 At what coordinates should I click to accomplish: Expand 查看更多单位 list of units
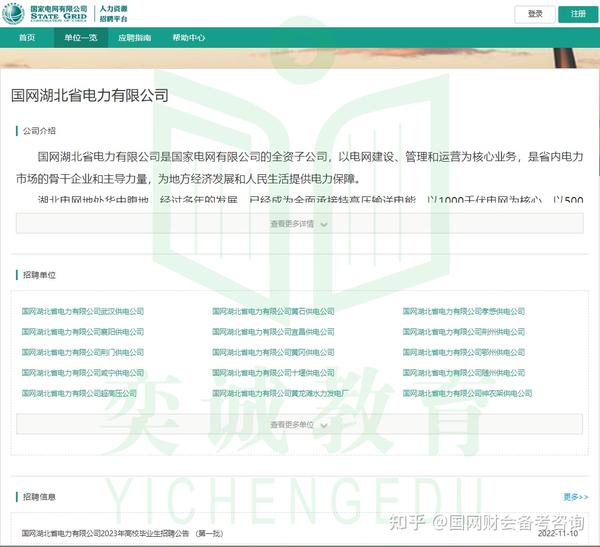click(x=300, y=425)
